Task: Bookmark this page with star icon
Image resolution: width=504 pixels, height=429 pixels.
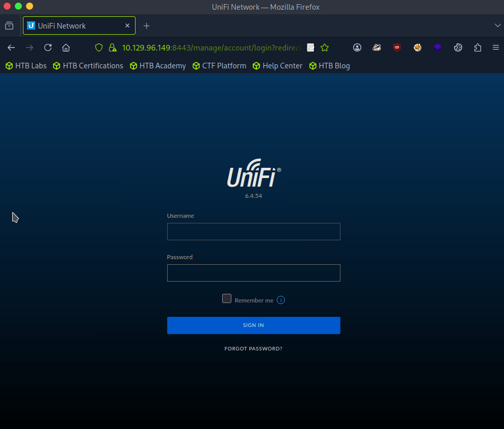Action: [x=325, y=47]
